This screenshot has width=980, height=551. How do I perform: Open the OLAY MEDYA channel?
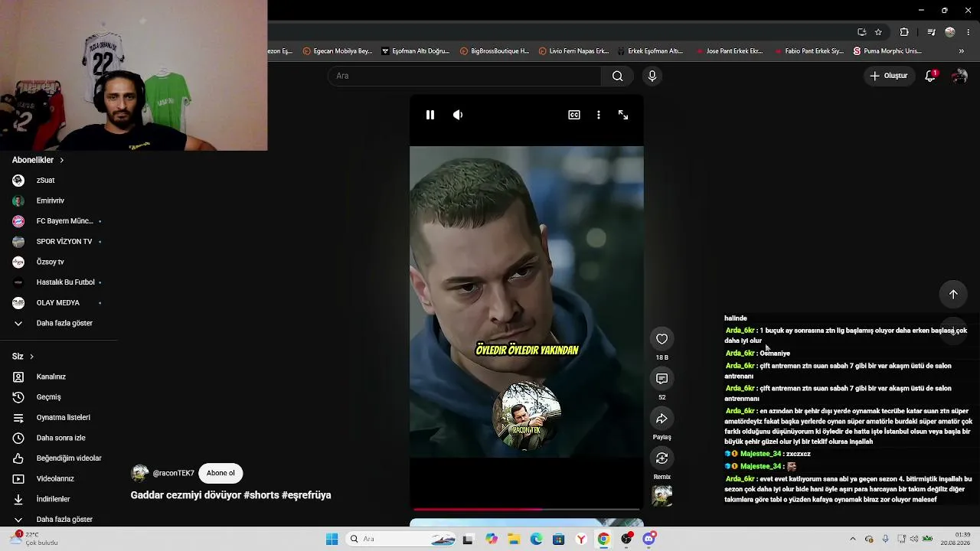pos(58,303)
